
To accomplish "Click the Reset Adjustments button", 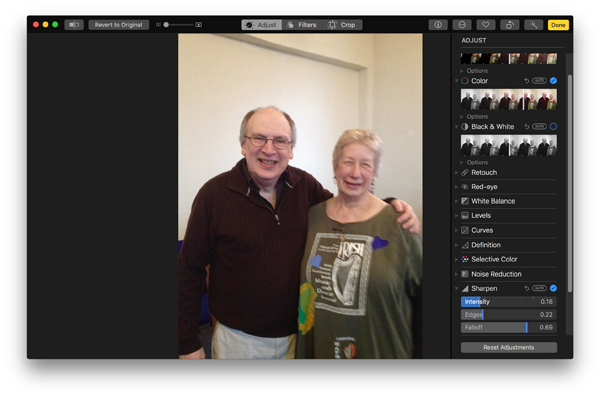I will (509, 348).
